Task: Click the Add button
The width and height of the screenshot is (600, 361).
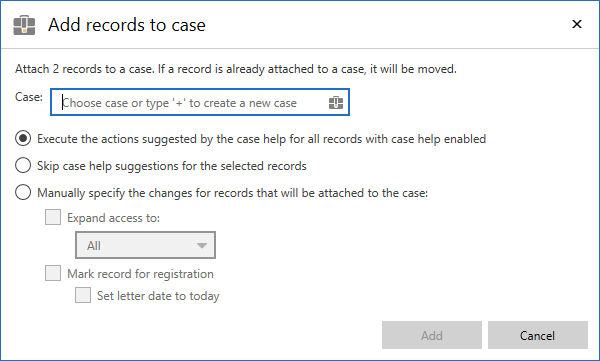Action: [432, 335]
